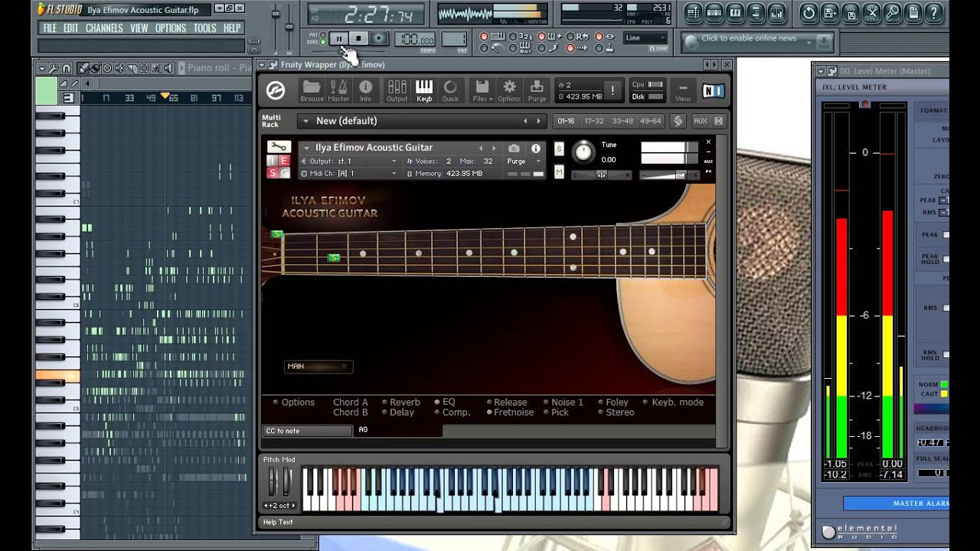Open the instrument Purge dropdown

(523, 161)
